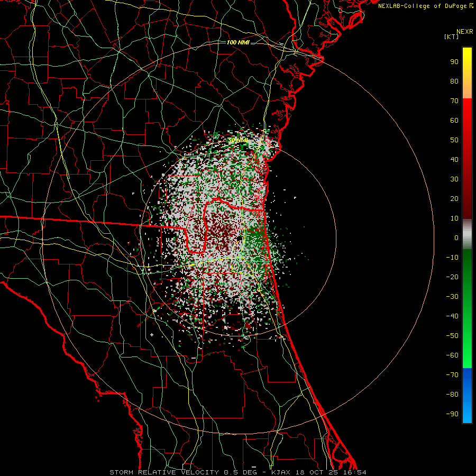Image resolution: width=476 pixels, height=476 pixels.
Task: Click the 50 NMI range ring label
Action: coord(238,140)
